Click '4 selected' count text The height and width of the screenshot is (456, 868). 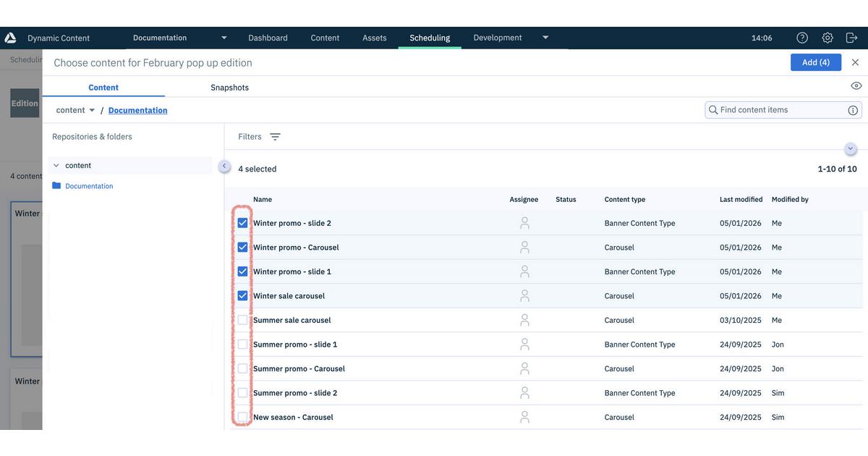pyautogui.click(x=258, y=169)
